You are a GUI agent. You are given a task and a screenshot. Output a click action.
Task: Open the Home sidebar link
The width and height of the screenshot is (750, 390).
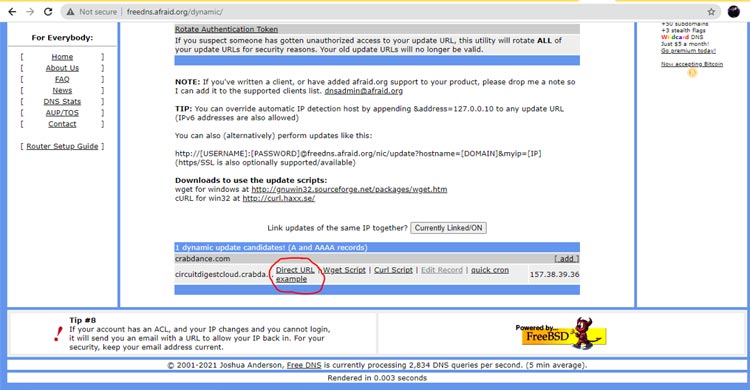pos(62,56)
